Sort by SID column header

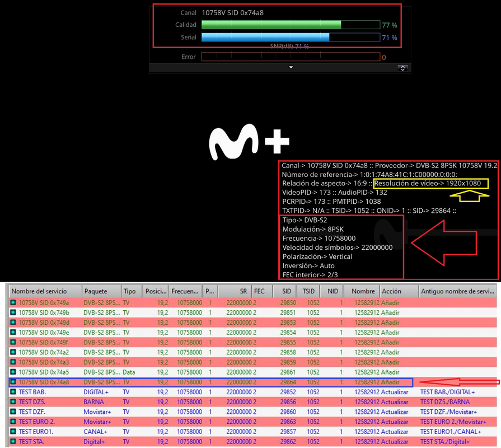283,291
